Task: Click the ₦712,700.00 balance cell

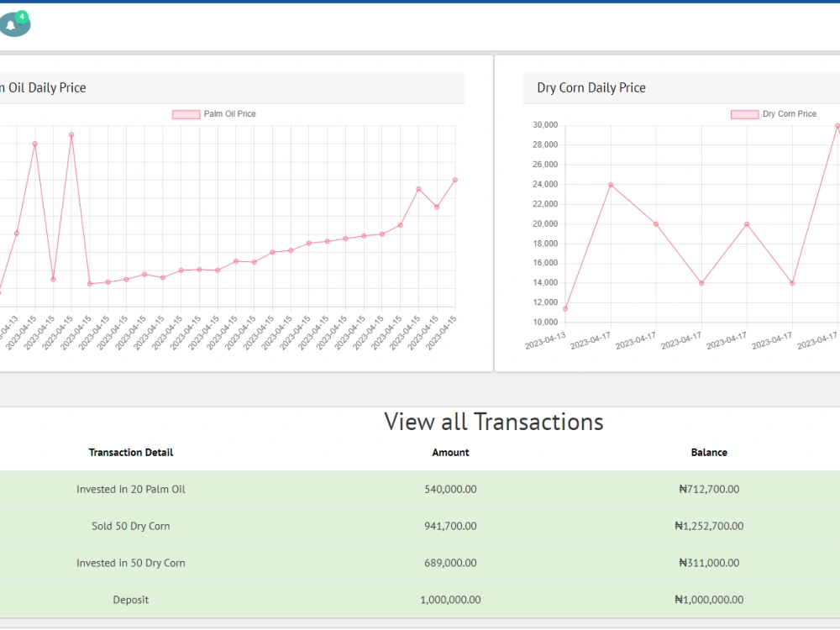Action: (x=709, y=489)
